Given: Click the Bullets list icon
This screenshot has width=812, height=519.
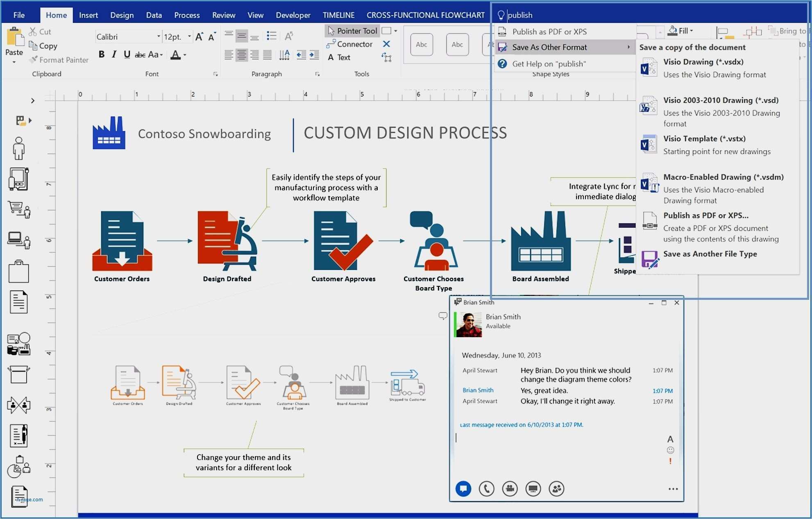Looking at the screenshot, I should (271, 36).
